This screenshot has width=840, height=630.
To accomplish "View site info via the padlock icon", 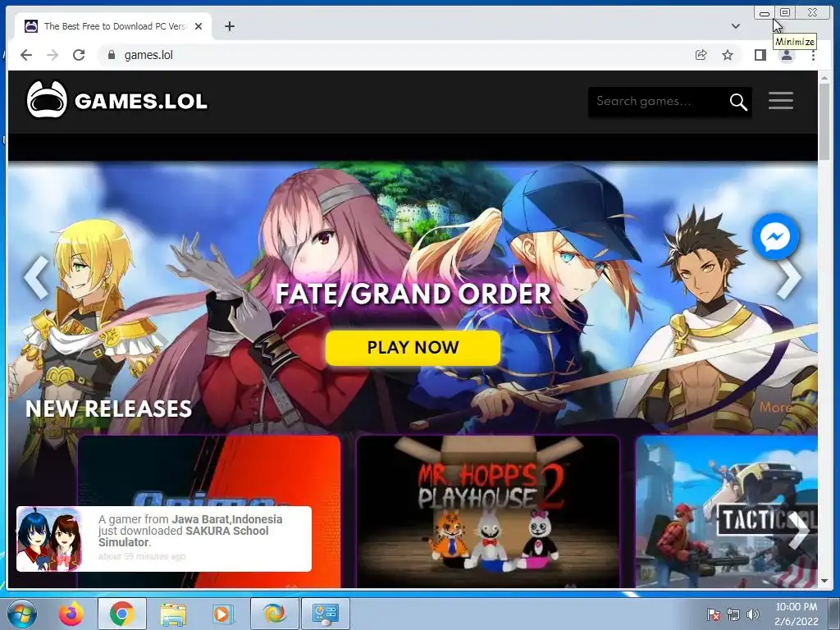I will tap(112, 55).
